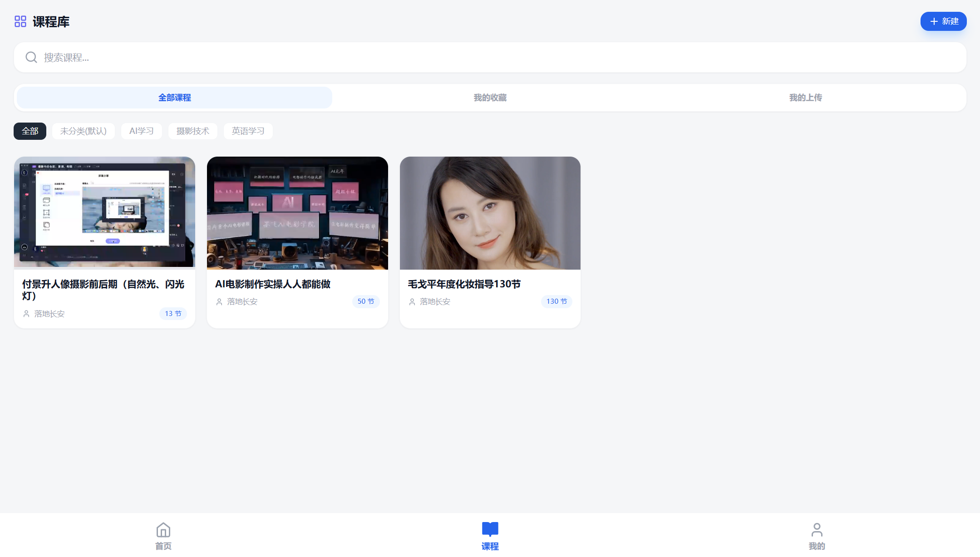
Task: Click the search magnifier icon
Action: coord(31,57)
